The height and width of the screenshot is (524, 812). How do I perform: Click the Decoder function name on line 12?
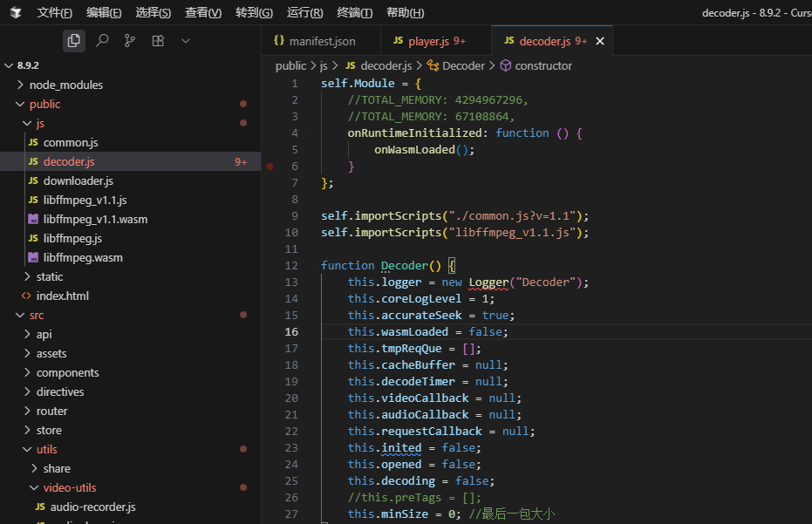click(405, 266)
